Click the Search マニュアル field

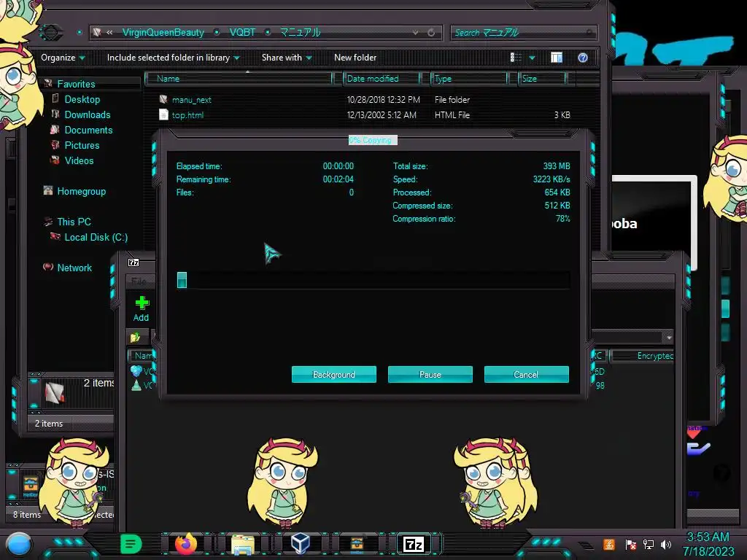pyautogui.click(x=523, y=32)
